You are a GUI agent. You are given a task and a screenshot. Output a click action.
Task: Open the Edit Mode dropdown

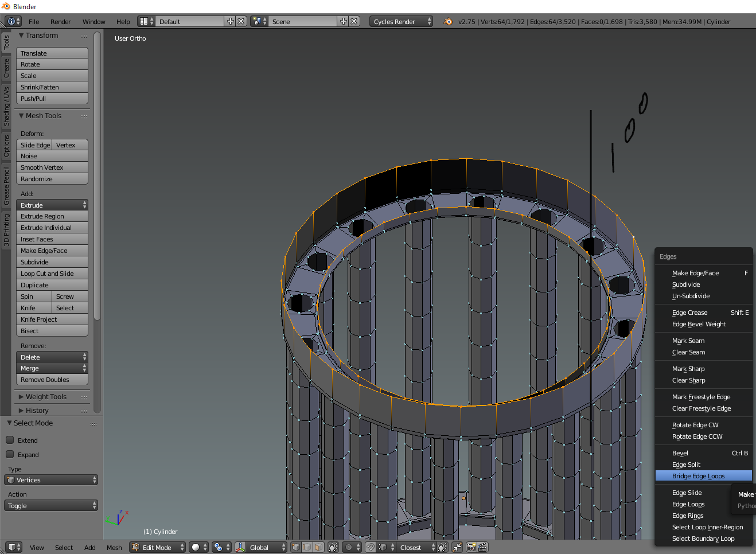pos(158,547)
